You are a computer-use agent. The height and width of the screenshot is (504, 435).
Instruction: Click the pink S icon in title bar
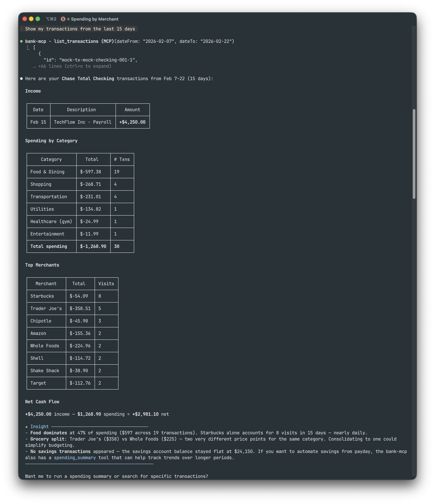63,19
